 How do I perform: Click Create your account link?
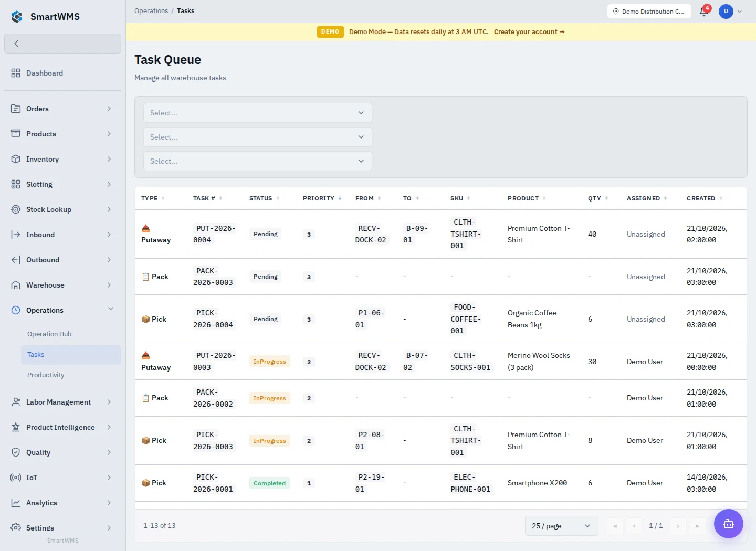pos(529,32)
